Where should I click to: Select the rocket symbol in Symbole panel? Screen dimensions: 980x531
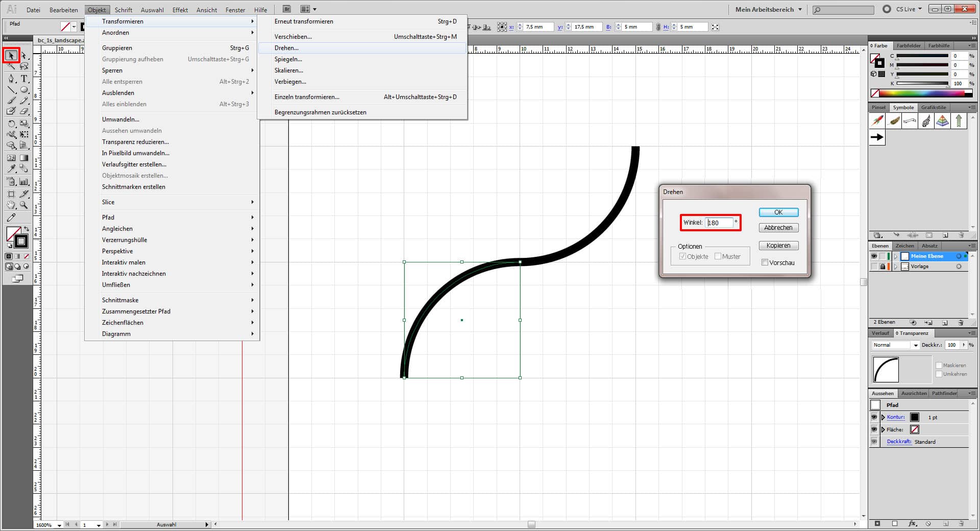[x=877, y=121]
